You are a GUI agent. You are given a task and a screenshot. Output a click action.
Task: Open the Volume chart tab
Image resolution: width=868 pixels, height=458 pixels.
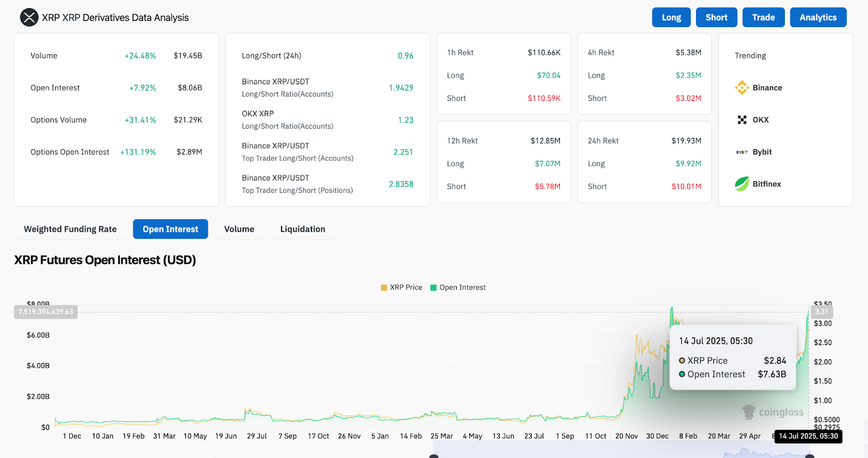coord(239,229)
